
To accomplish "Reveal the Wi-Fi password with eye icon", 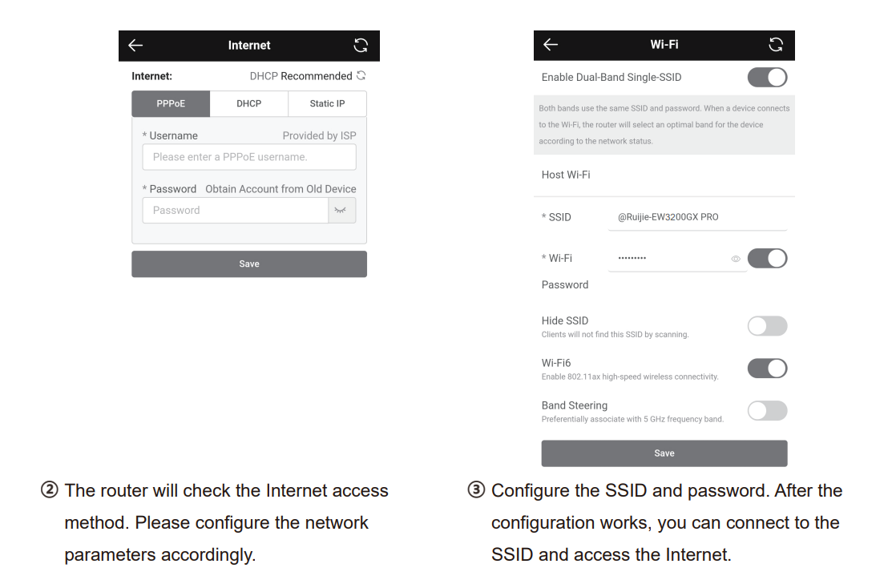I will [736, 259].
